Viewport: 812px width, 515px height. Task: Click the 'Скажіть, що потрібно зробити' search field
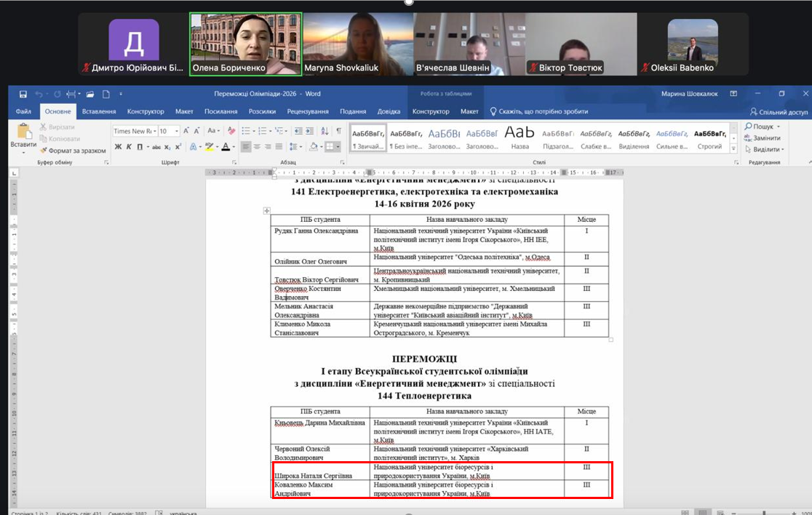click(x=543, y=112)
